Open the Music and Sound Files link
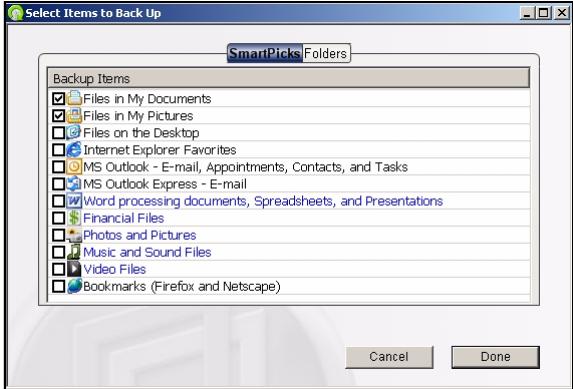The height and width of the screenshot is (389, 573). [x=147, y=252]
